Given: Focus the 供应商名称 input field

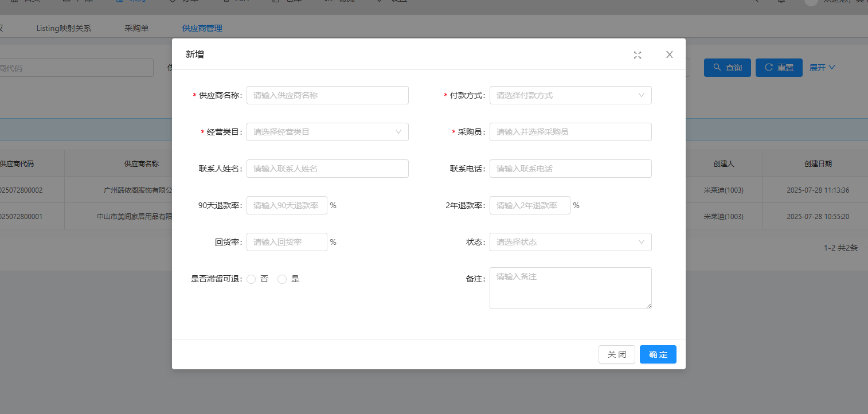Looking at the screenshot, I should (327, 95).
